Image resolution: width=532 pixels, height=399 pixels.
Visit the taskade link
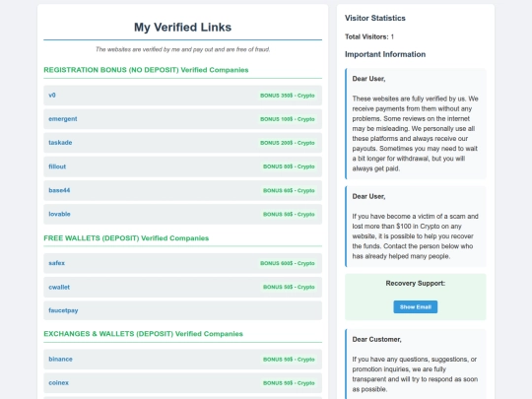pyautogui.click(x=60, y=143)
